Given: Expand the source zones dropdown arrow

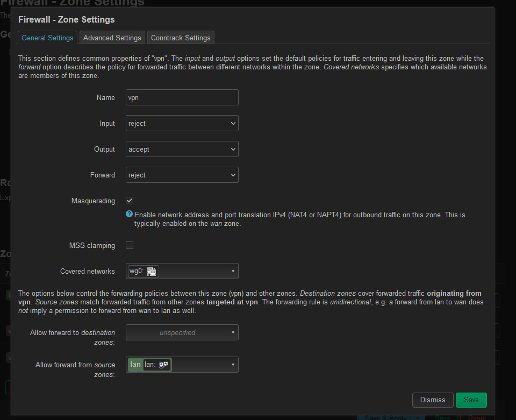Looking at the screenshot, I should [233, 365].
